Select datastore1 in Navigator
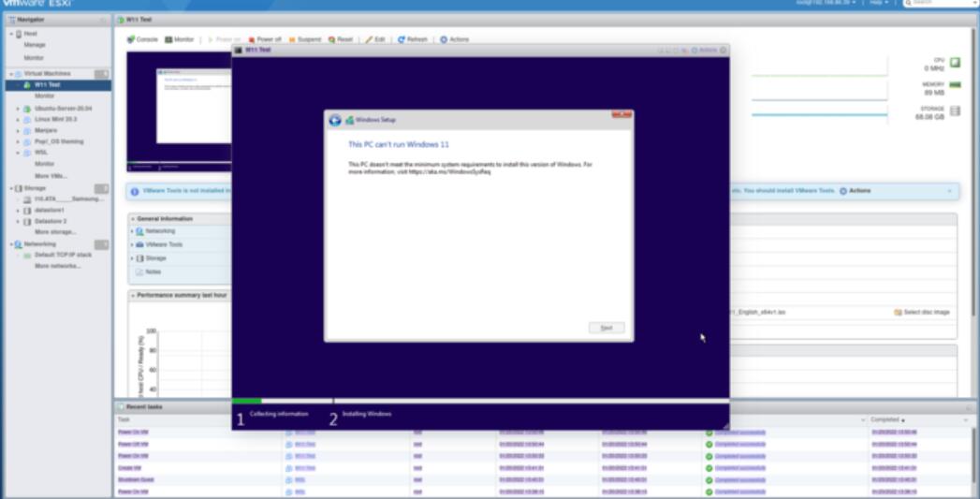Image resolution: width=980 pixels, height=499 pixels. pyautogui.click(x=49, y=210)
